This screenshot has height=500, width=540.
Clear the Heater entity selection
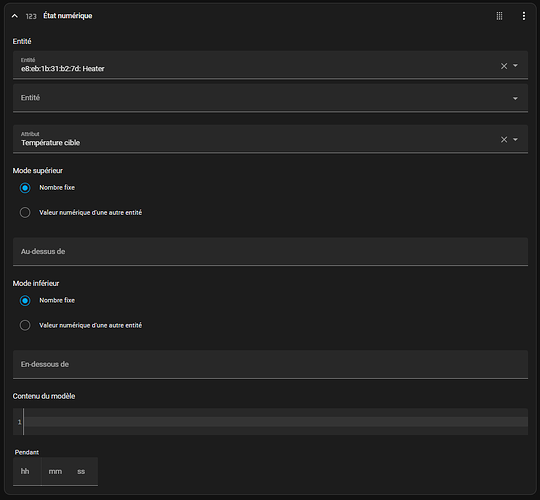tap(504, 66)
